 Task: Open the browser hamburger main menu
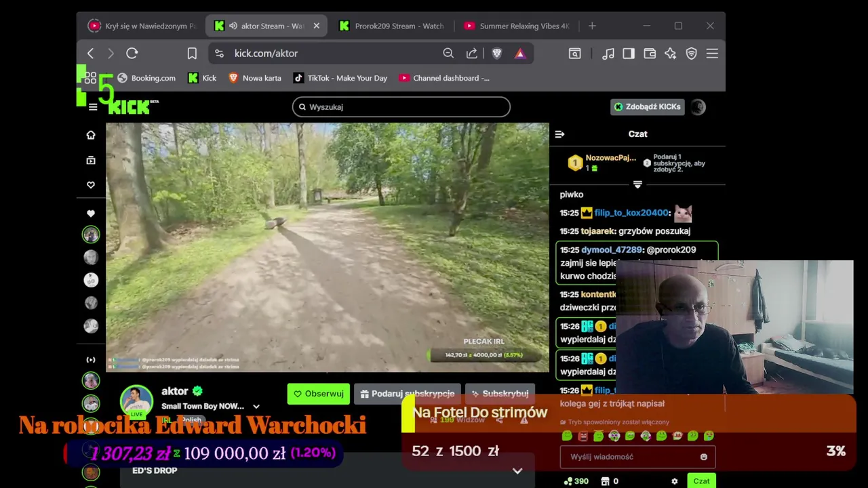[x=712, y=53]
